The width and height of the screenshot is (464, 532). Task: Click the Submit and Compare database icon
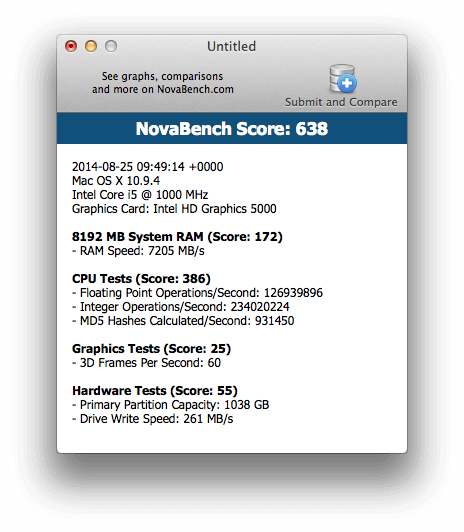pyautogui.click(x=343, y=78)
